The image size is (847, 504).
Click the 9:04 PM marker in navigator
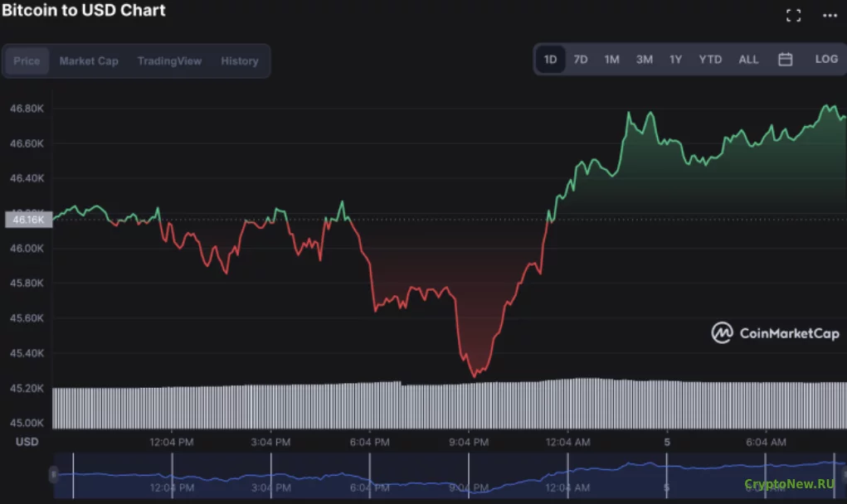tap(469, 487)
